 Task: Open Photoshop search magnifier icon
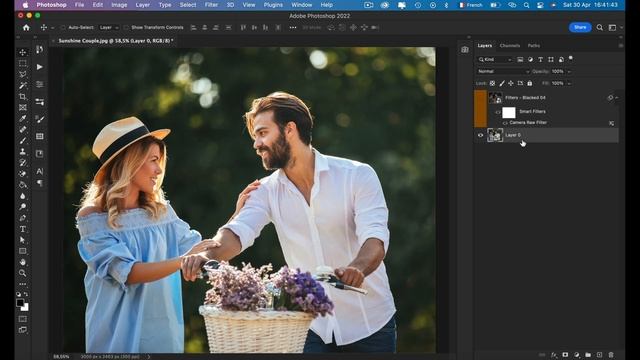[600, 27]
